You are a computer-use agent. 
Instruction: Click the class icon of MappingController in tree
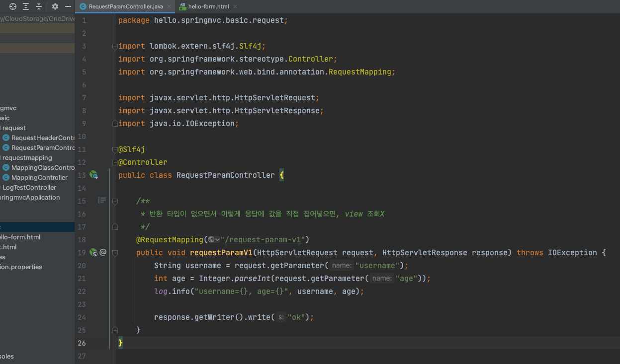pos(6,177)
